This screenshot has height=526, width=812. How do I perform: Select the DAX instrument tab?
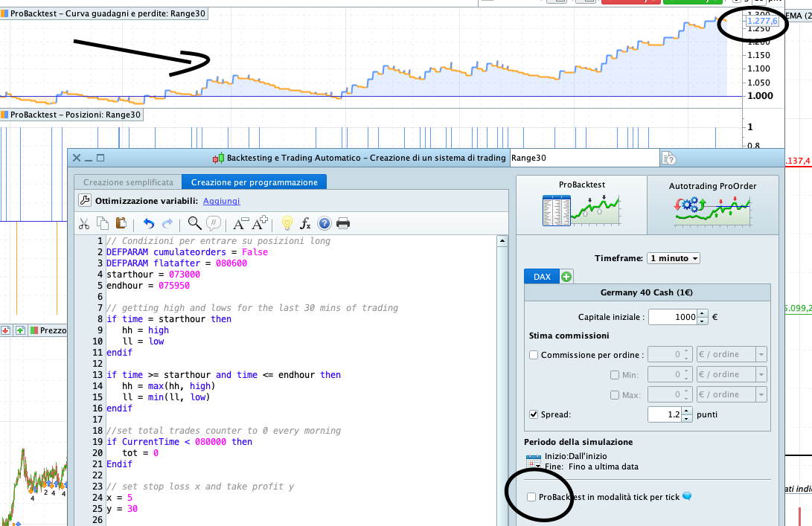pyautogui.click(x=542, y=277)
